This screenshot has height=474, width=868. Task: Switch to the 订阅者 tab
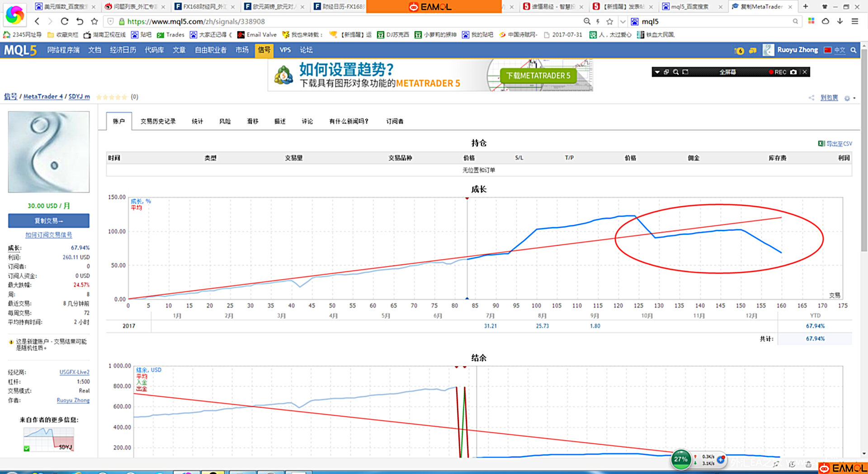pyautogui.click(x=395, y=121)
